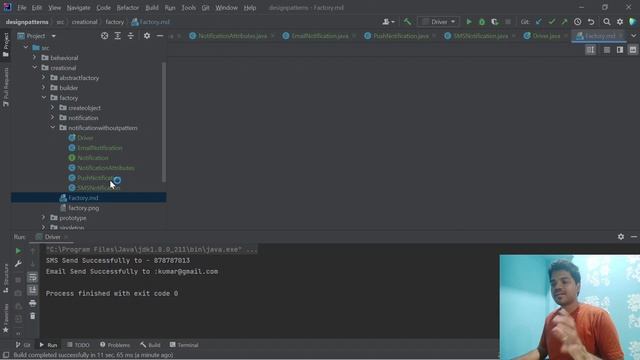Open the Build menu

pos(152,8)
